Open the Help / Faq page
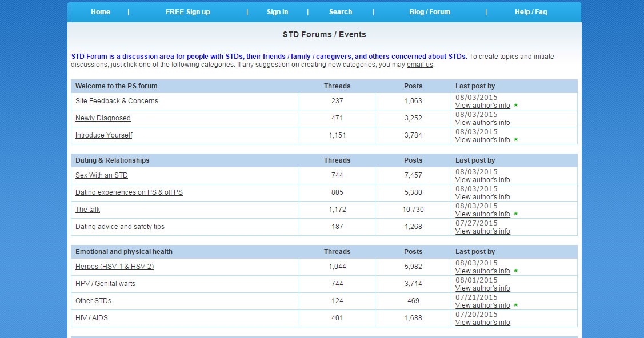The image size is (644, 338). (x=531, y=12)
